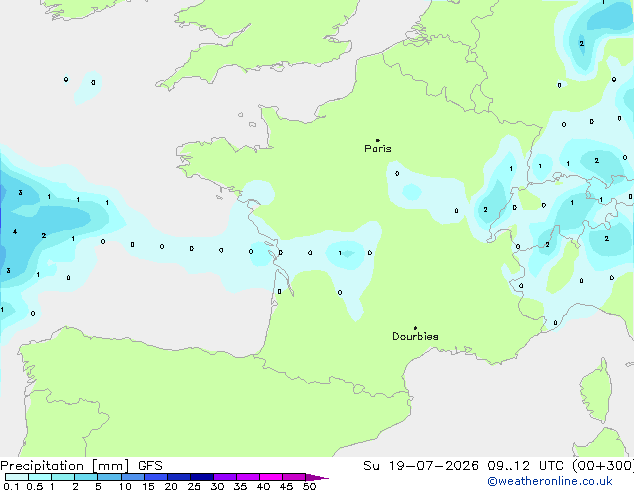Pick the legend swatch between 10 and 15
Image resolution: width=634 pixels, height=490 pixels.
[x=133, y=477]
